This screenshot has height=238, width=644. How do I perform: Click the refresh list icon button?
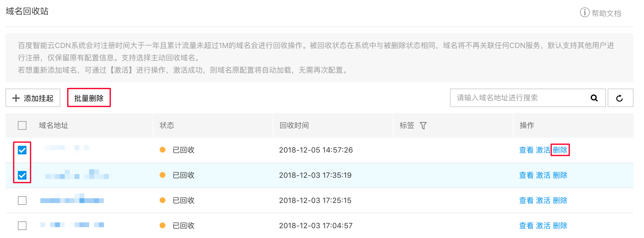click(620, 98)
